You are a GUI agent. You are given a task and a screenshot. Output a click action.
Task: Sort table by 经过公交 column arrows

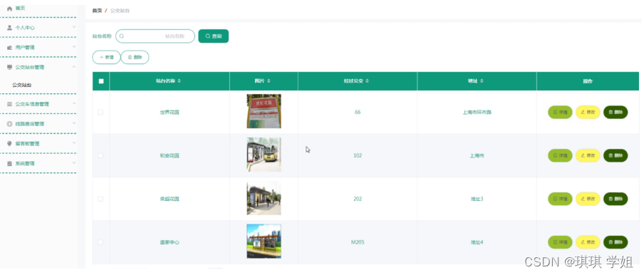367,81
